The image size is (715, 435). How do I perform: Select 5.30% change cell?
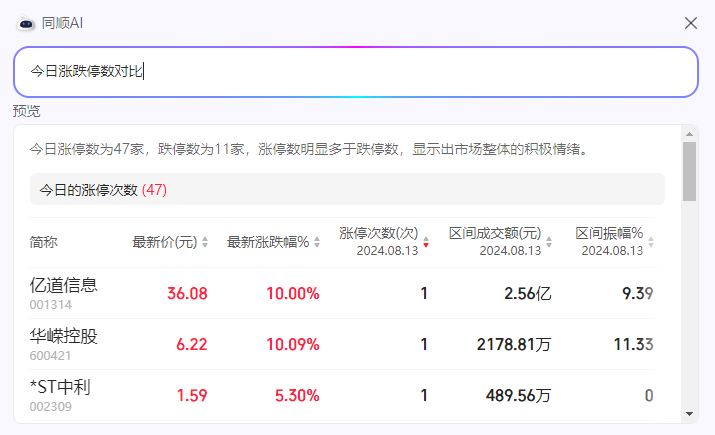pyautogui.click(x=297, y=395)
